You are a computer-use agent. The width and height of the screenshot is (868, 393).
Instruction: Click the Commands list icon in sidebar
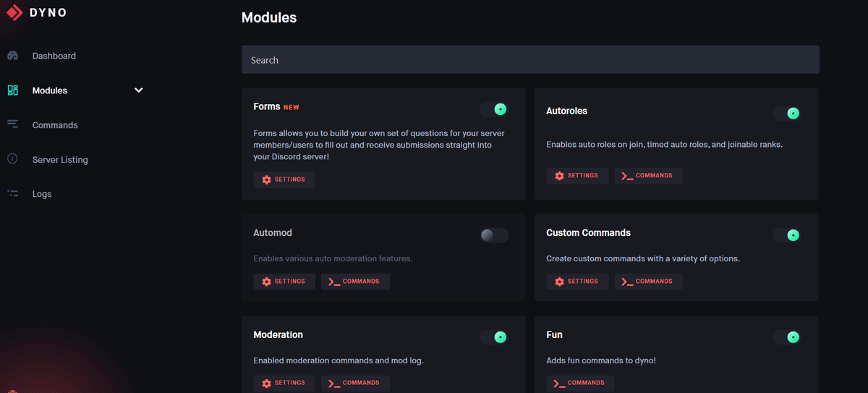(12, 124)
